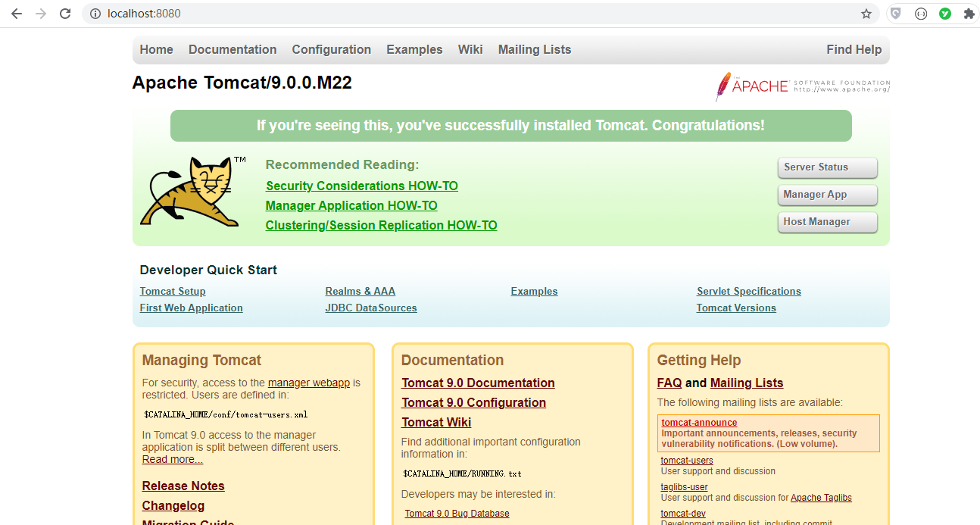Click the successfully installed Tomcat congratulations banner
980x525 pixels.
(510, 125)
